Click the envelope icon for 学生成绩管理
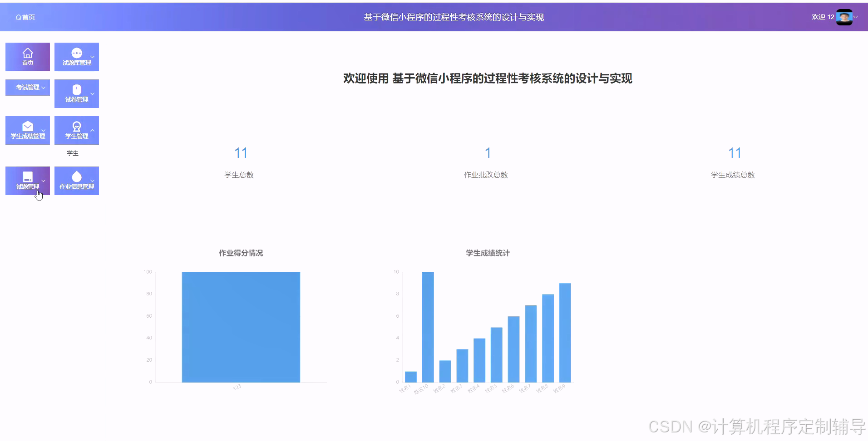 [x=27, y=126]
